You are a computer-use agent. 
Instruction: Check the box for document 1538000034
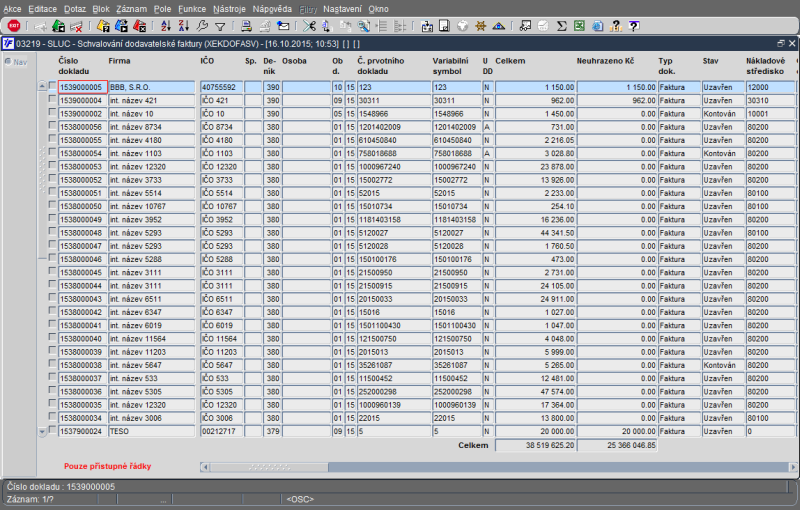(53, 417)
